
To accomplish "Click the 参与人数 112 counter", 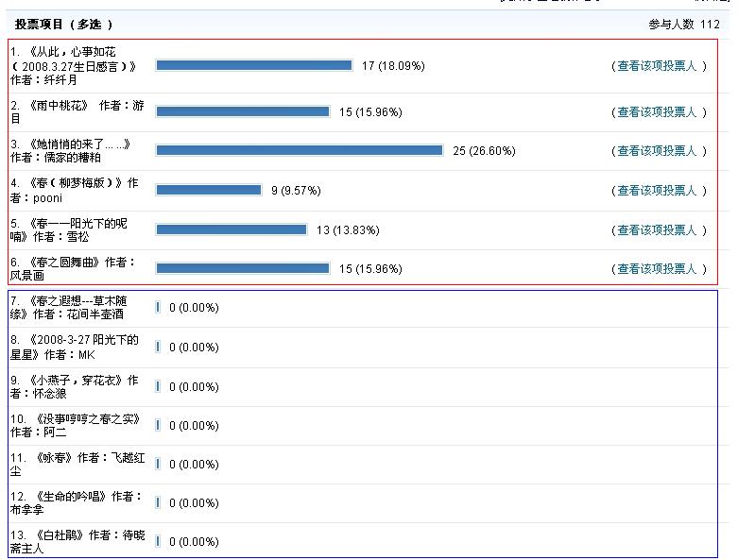I will 684,25.
